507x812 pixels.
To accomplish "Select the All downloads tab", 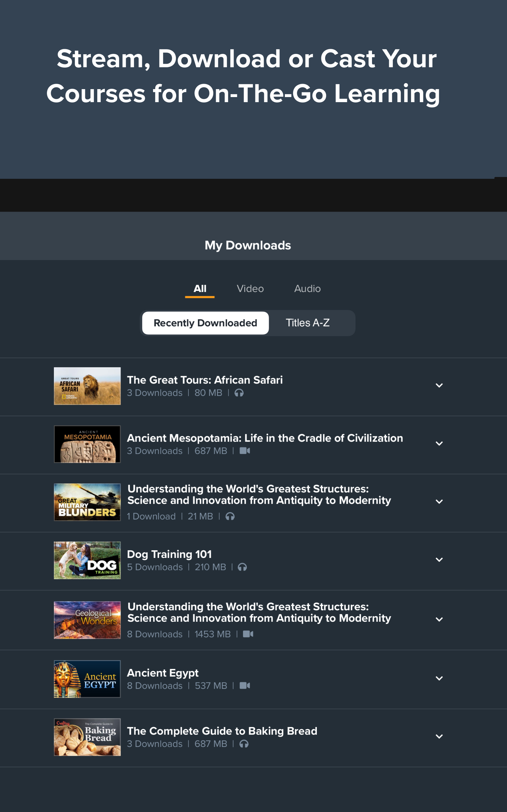I will tap(200, 289).
